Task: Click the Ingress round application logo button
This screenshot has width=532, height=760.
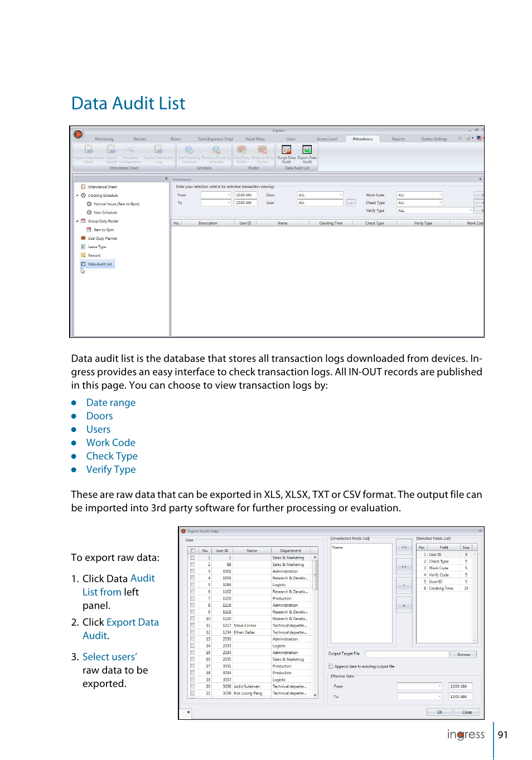Action: point(79,134)
